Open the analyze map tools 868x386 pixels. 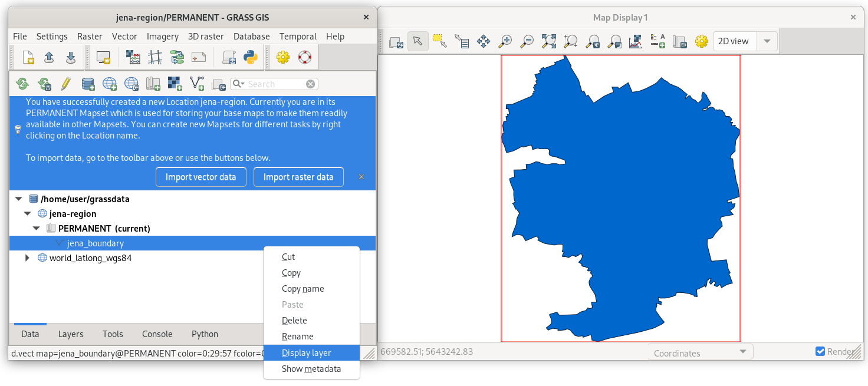click(x=636, y=41)
